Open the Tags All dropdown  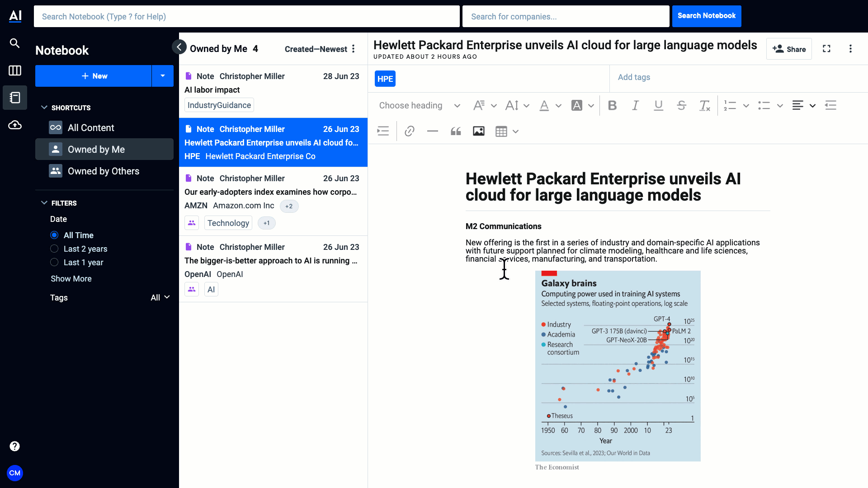(x=160, y=297)
